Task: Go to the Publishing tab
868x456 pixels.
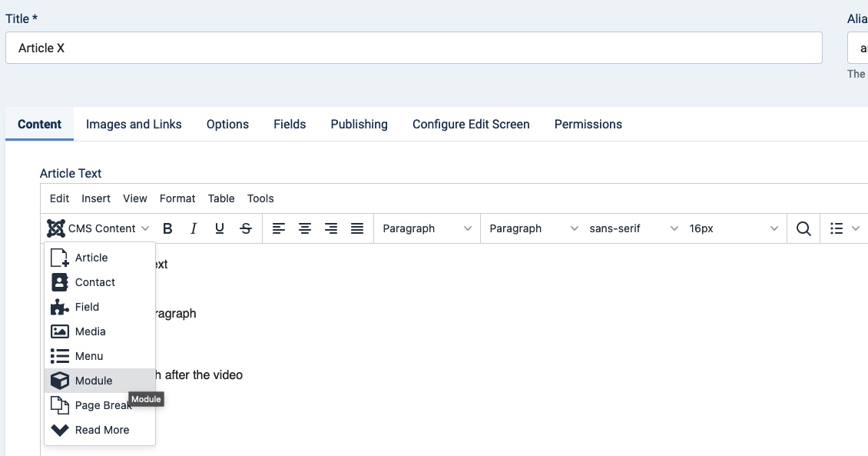Action: [x=359, y=124]
